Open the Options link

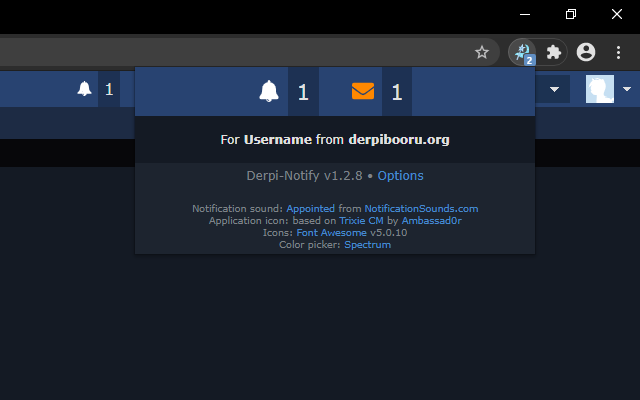coord(400,176)
